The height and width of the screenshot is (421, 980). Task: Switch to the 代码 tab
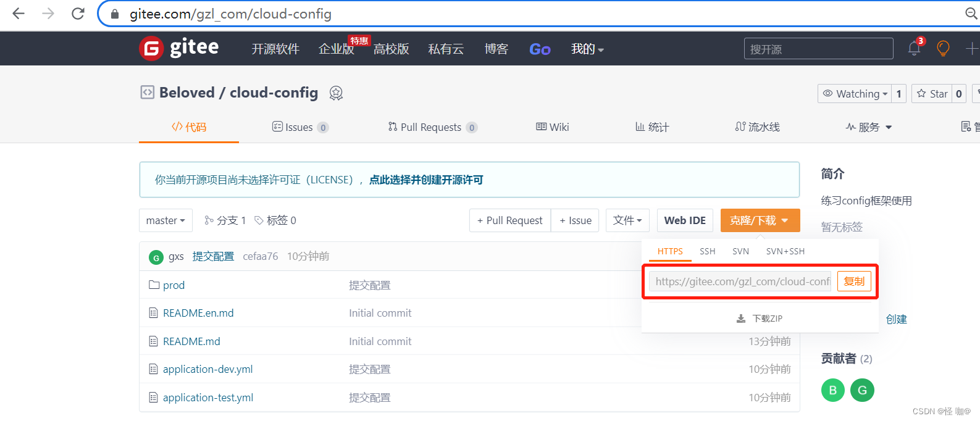189,127
